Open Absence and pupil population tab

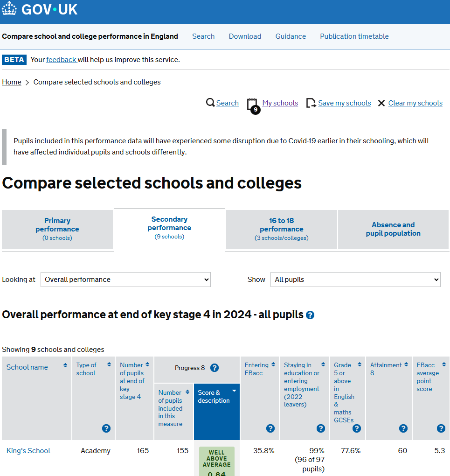point(393,229)
